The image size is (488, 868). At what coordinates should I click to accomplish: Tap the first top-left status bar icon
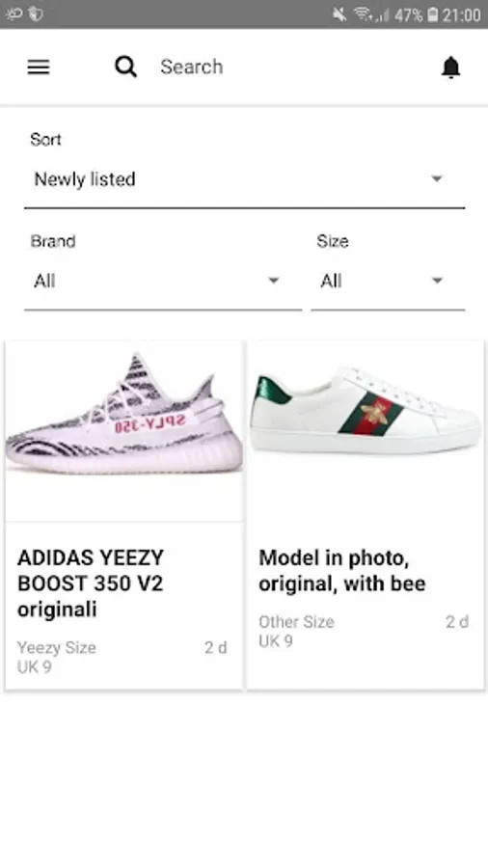click(14, 14)
